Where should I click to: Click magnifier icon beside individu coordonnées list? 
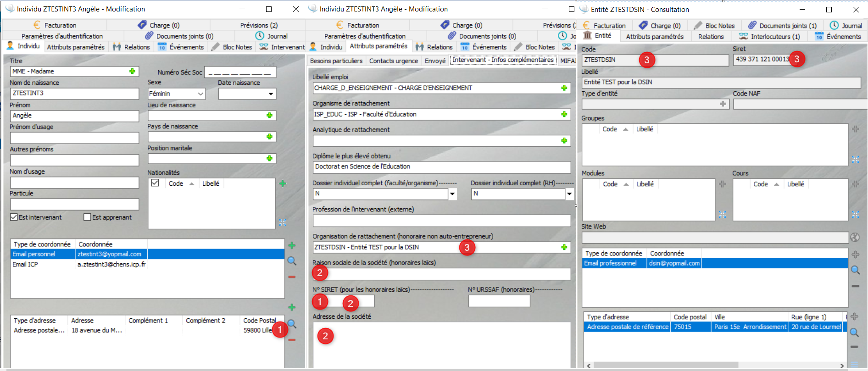point(292,261)
